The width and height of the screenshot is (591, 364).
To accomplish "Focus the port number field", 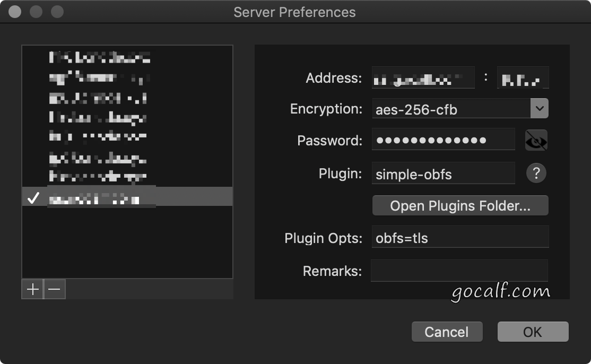I will coord(523,77).
